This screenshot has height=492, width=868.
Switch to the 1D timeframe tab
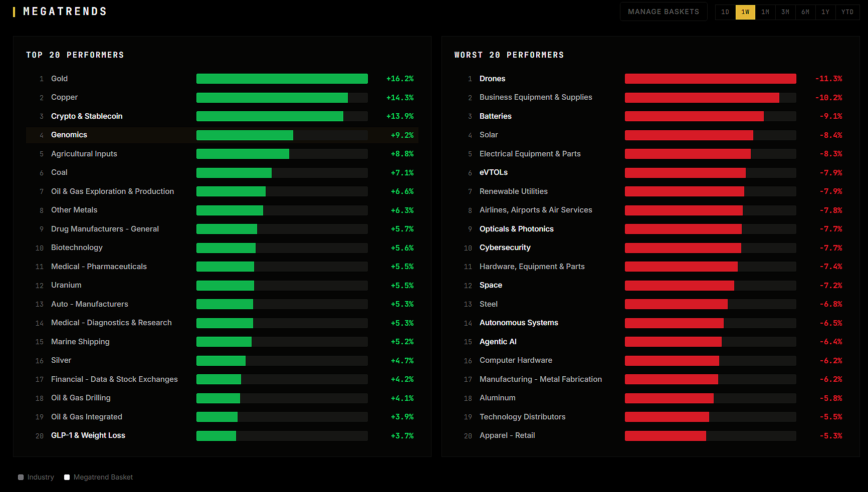pyautogui.click(x=725, y=12)
